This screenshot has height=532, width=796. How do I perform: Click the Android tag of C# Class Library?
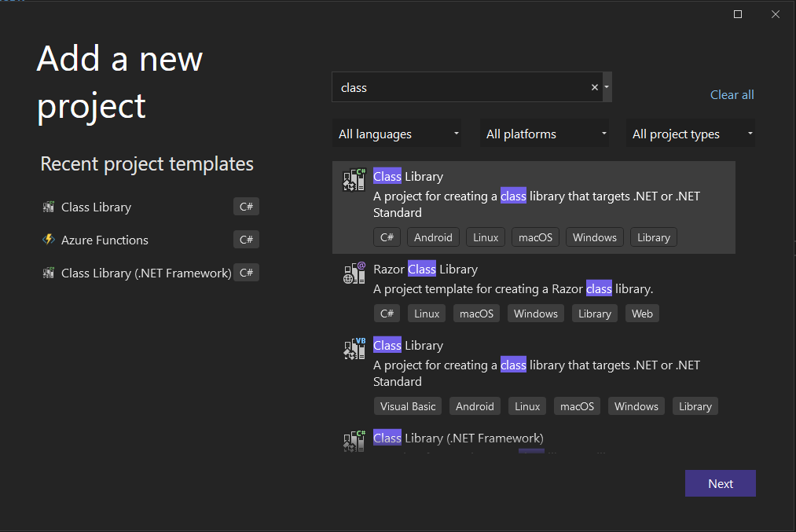pyautogui.click(x=433, y=237)
